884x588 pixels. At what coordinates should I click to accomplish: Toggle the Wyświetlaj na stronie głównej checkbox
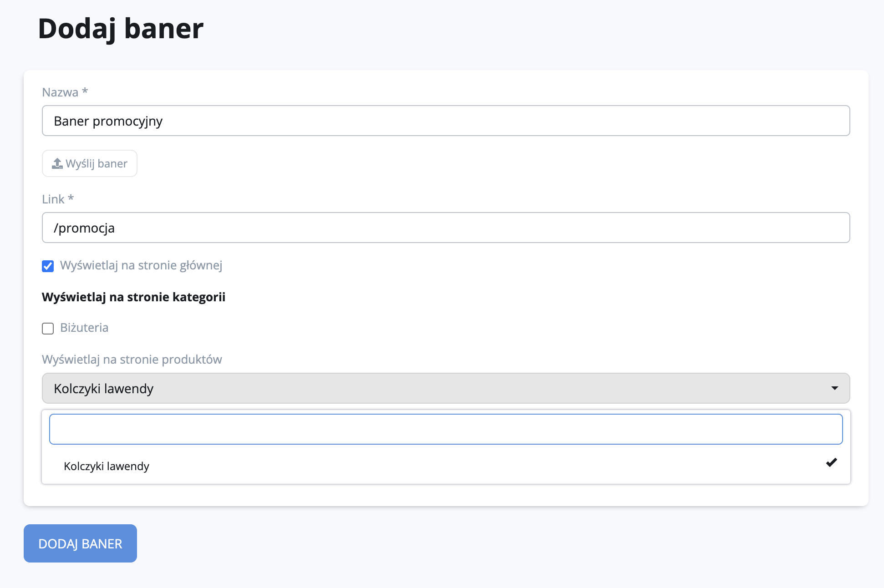tap(48, 266)
